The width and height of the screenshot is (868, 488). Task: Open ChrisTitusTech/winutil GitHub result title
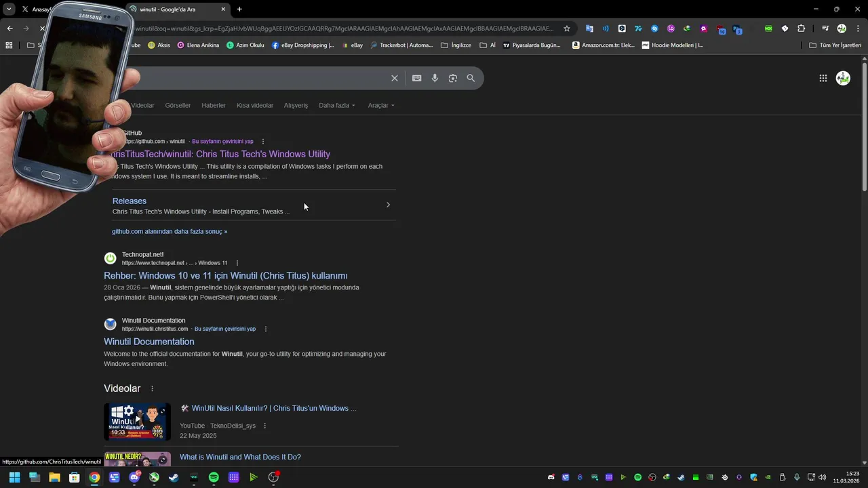[x=220, y=154]
